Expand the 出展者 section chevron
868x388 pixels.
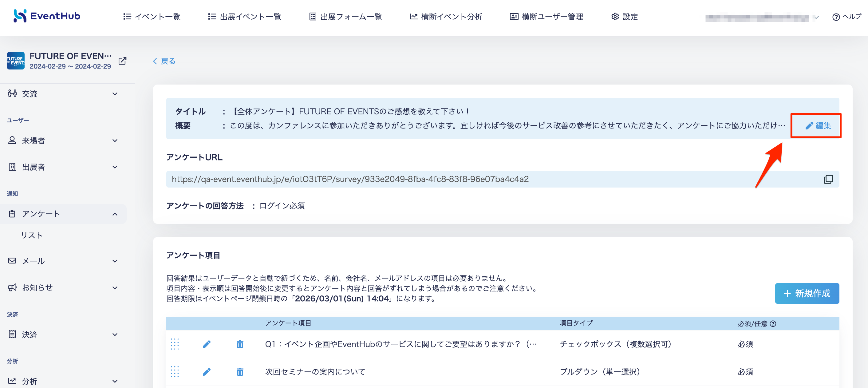115,167
